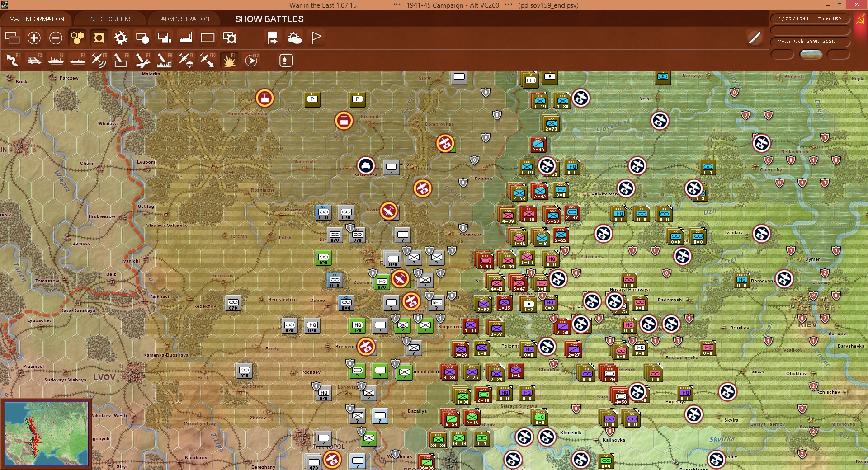This screenshot has width=868, height=470.
Task: Minimize the War in the East window
Action: pyautogui.click(x=828, y=5)
